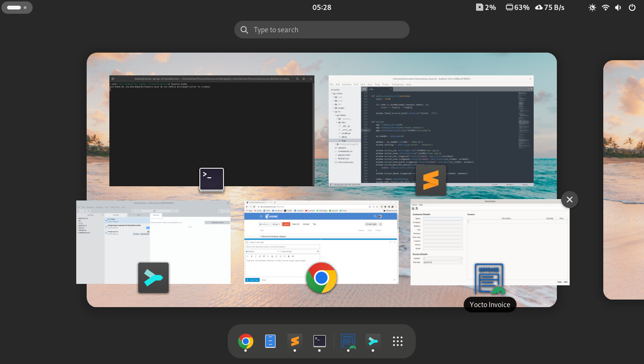The image size is (644, 364).
Task: Open Sublime Merge from the dock
Action: [373, 341]
